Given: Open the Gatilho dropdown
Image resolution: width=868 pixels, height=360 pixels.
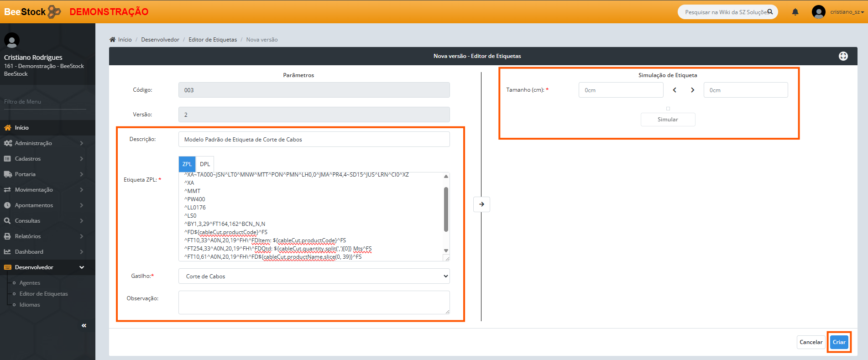Looking at the screenshot, I should [x=314, y=276].
